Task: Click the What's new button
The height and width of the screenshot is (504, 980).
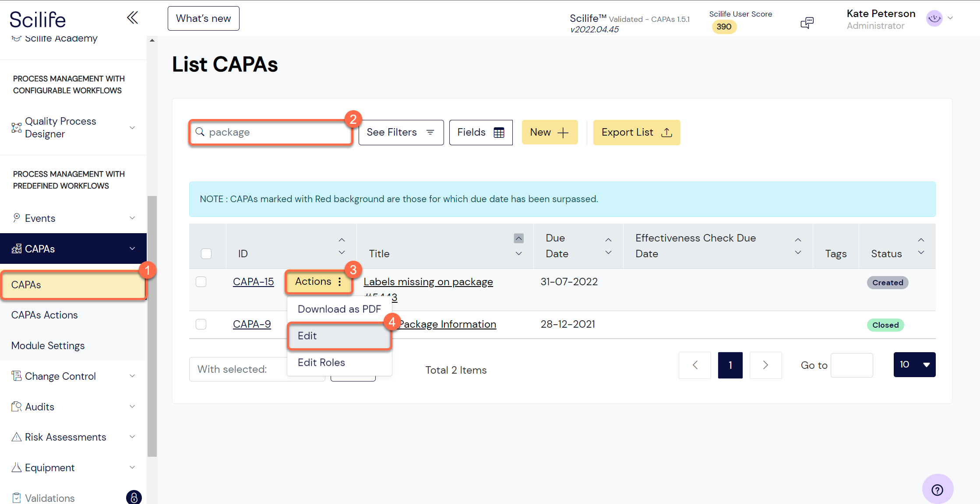Action: pos(203,18)
